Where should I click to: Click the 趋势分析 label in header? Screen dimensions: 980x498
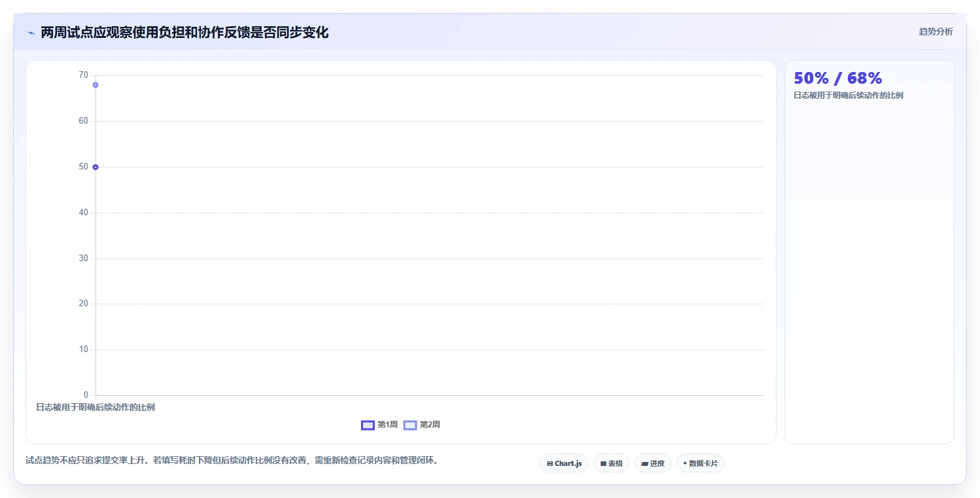(x=936, y=31)
